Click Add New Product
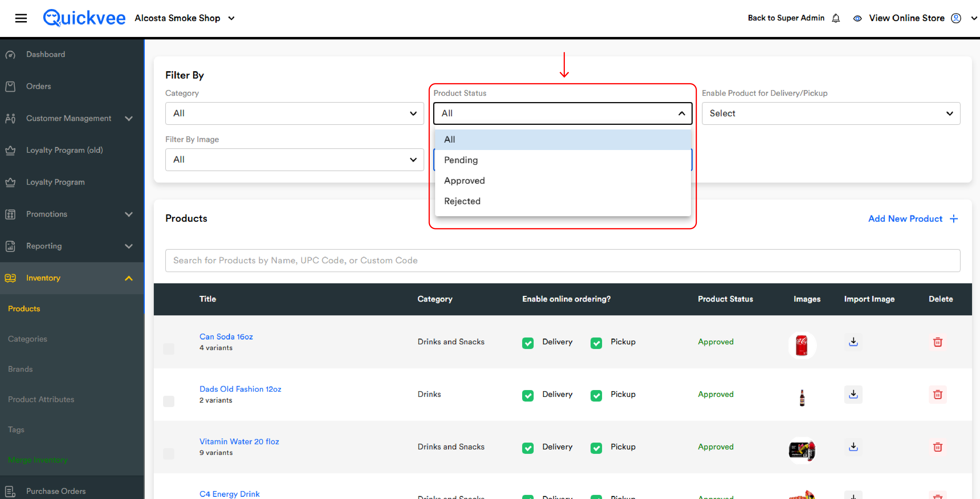This screenshot has height=499, width=980. (x=905, y=219)
